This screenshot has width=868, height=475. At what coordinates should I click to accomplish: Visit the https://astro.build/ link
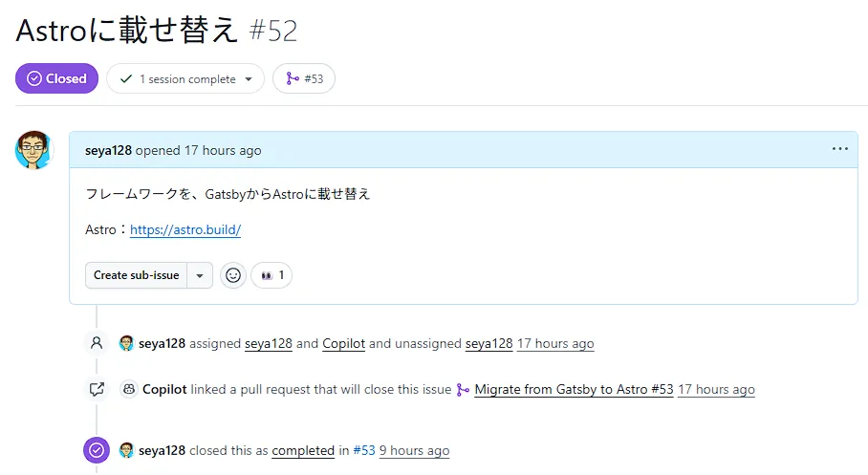185,229
